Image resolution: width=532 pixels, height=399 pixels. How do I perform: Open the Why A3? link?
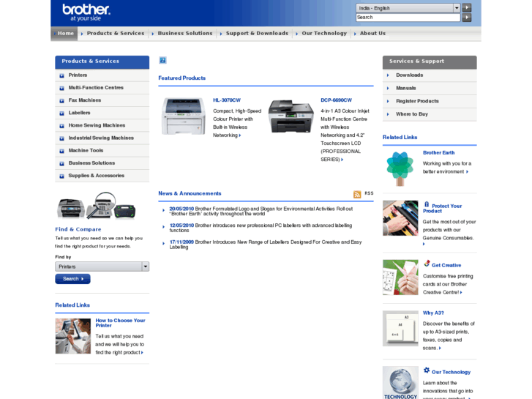(433, 313)
